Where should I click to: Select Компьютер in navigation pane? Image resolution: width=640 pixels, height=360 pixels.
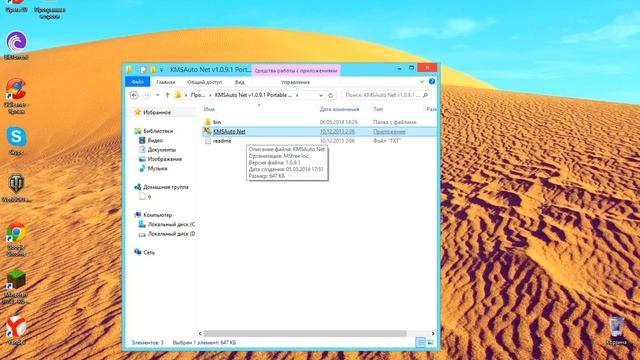(157, 215)
